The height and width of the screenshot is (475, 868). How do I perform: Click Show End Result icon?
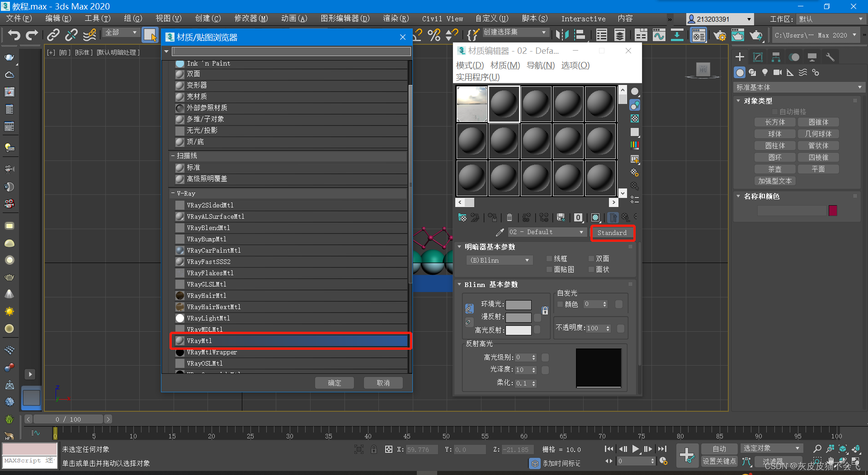pos(613,217)
